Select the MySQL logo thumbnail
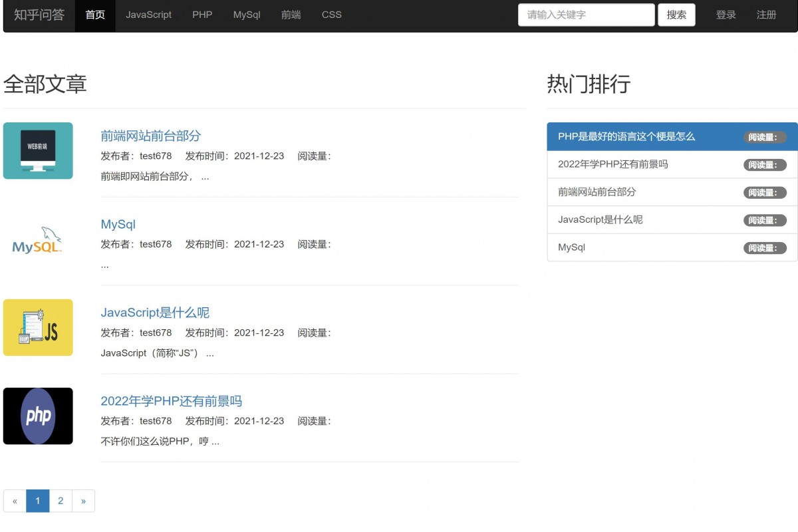Image resolution: width=798 pixels, height=532 pixels. [38, 239]
